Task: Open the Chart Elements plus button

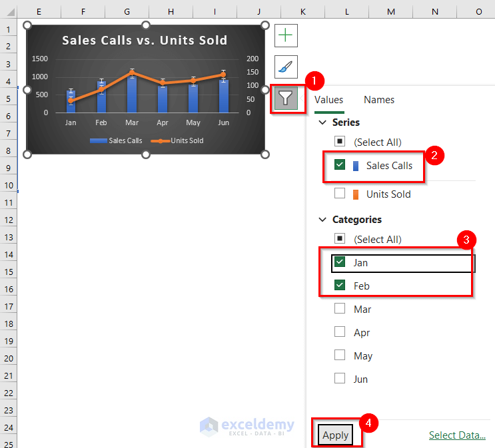Action: pyautogui.click(x=286, y=35)
